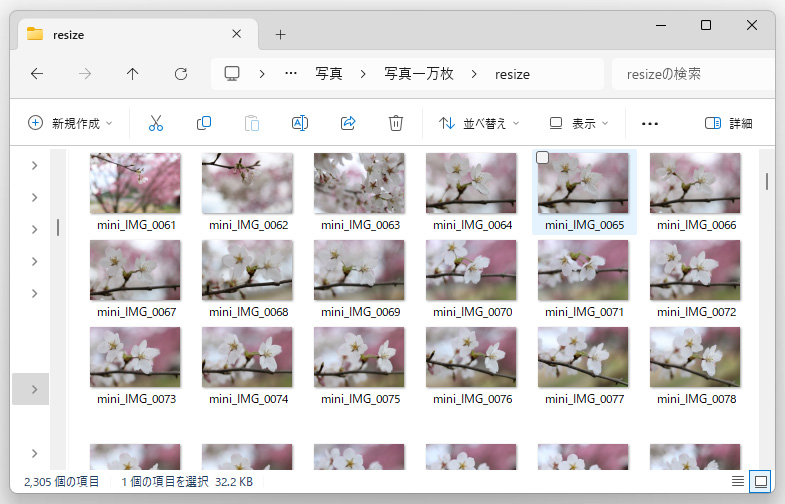This screenshot has height=504, width=785.
Task: Expand chevron after 写真 breadcrumb
Action: point(363,74)
